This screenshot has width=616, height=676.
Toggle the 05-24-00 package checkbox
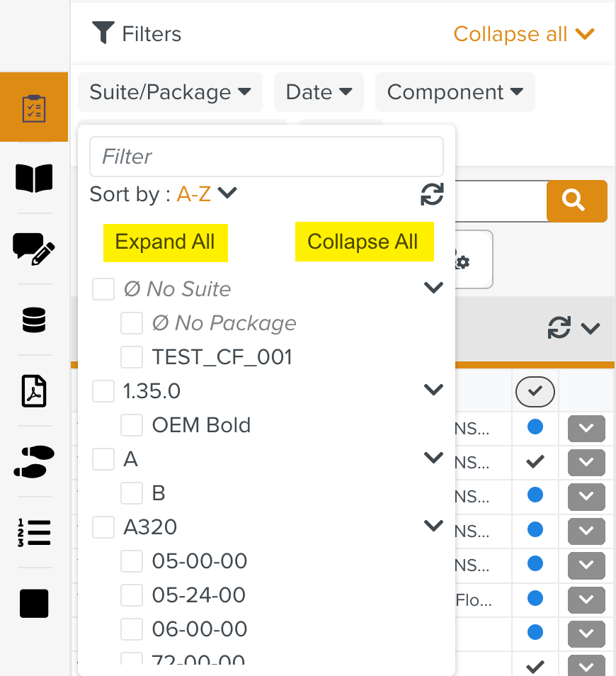[132, 595]
